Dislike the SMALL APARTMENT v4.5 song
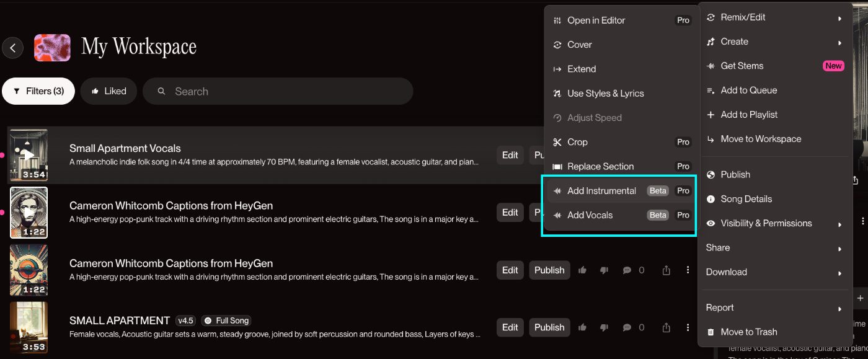 coord(603,327)
